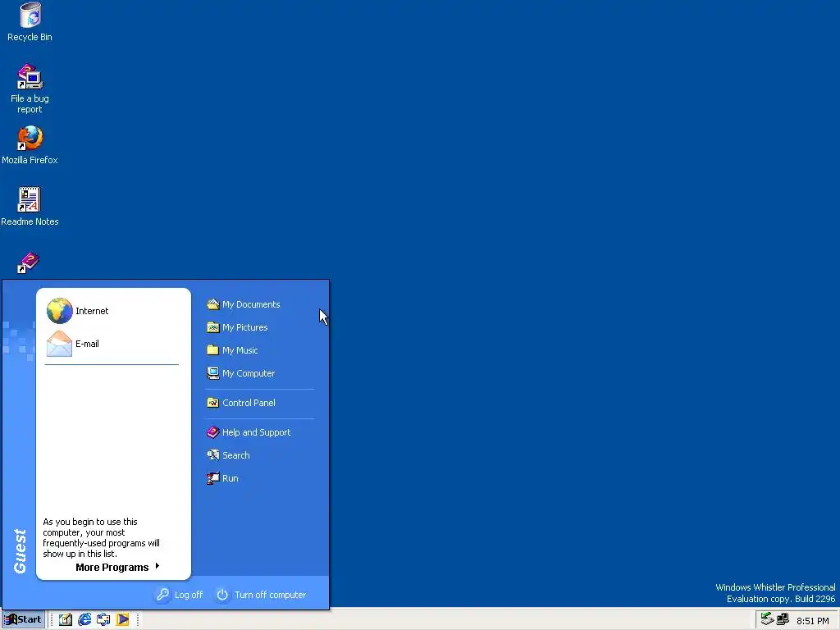Open the Readme Notes desktop icon
840x630 pixels.
pyautogui.click(x=30, y=206)
